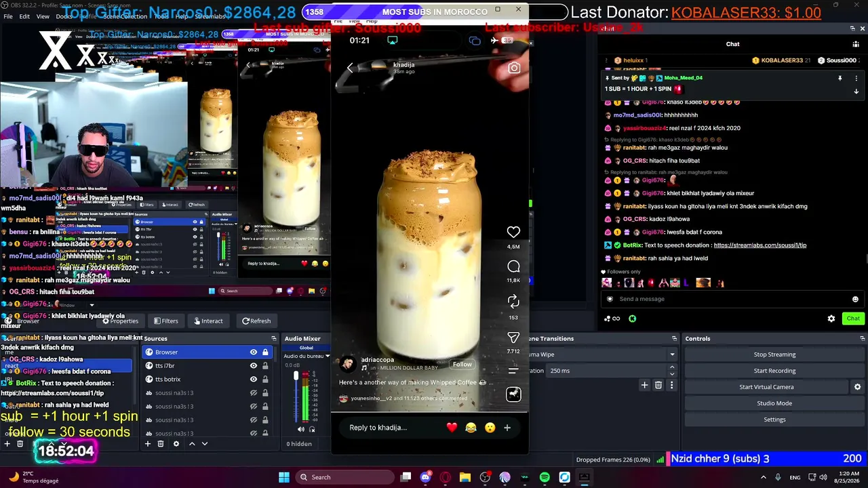Decrease transition duration with down arrow

[672, 373]
